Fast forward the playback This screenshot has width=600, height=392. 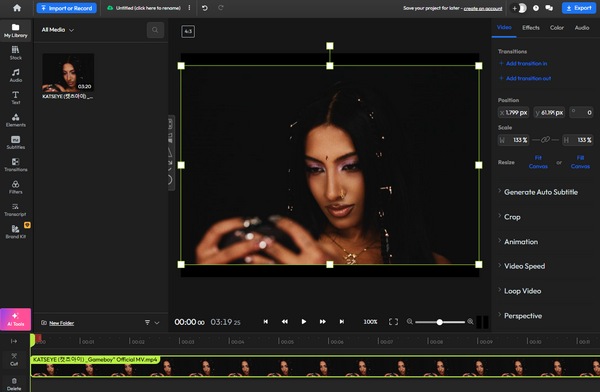323,322
